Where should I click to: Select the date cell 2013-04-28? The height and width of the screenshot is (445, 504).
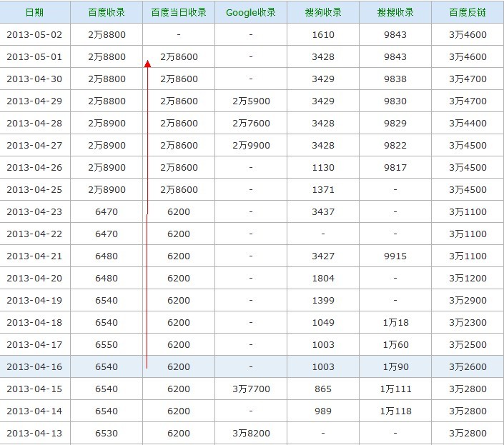(34, 123)
